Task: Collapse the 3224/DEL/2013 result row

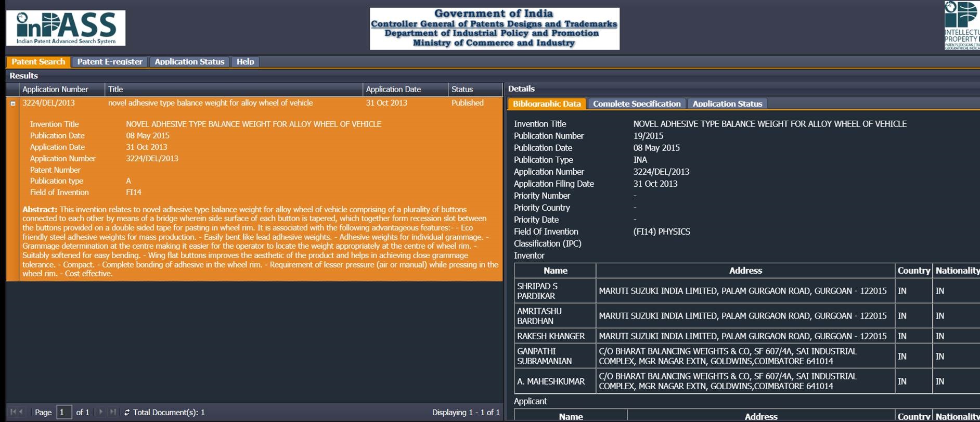Action: (13, 104)
